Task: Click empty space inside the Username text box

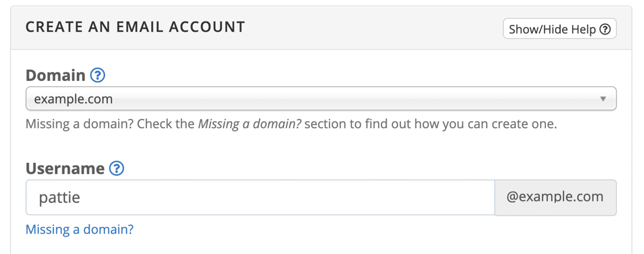Action: (x=287, y=197)
